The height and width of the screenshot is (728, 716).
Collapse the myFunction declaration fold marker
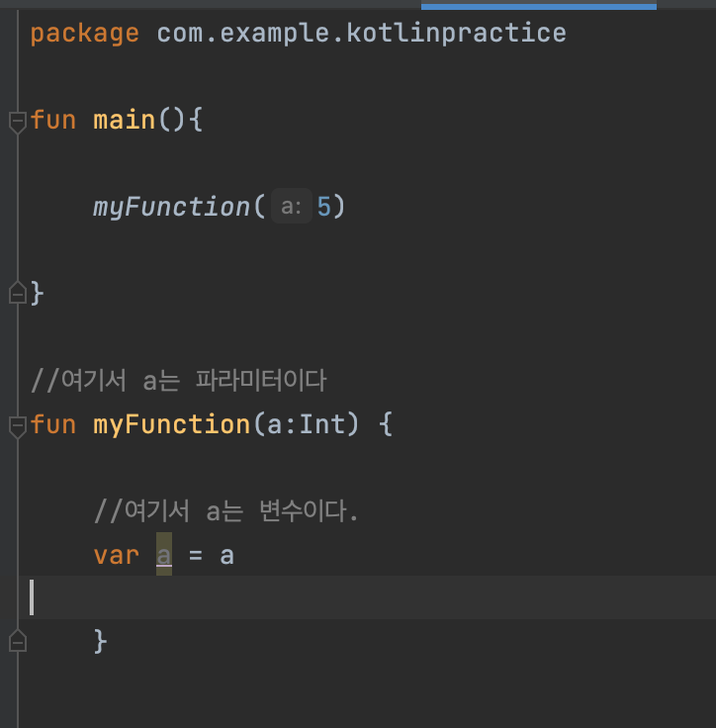[x=18, y=426]
